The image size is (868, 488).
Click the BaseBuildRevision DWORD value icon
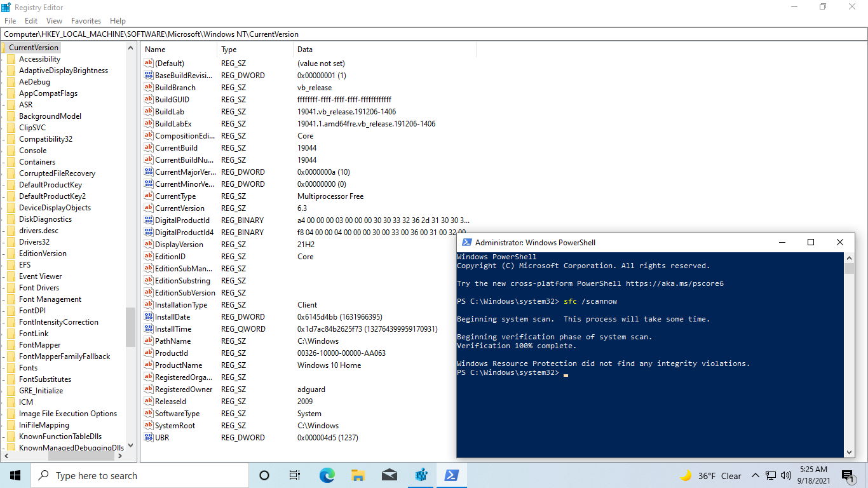pyautogui.click(x=149, y=76)
